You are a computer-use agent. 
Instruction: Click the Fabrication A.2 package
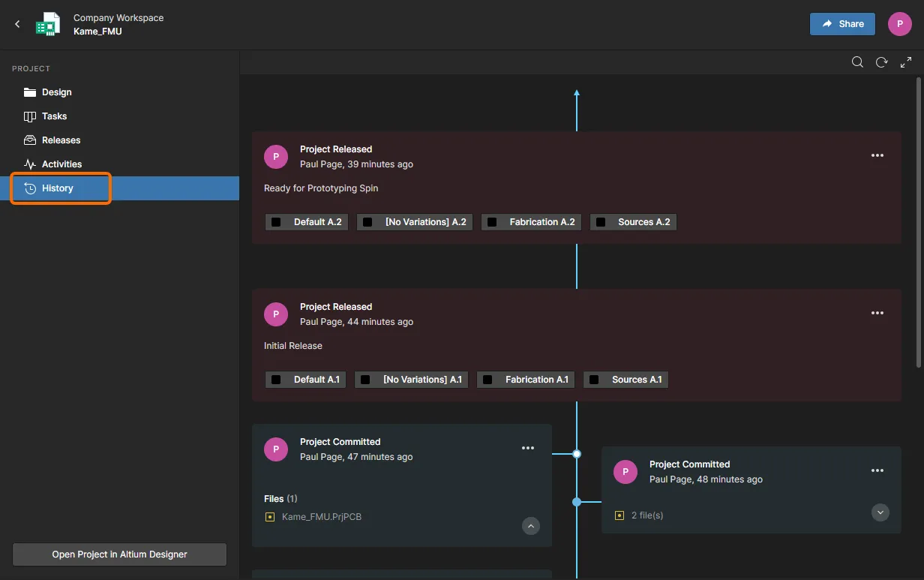[x=531, y=222]
